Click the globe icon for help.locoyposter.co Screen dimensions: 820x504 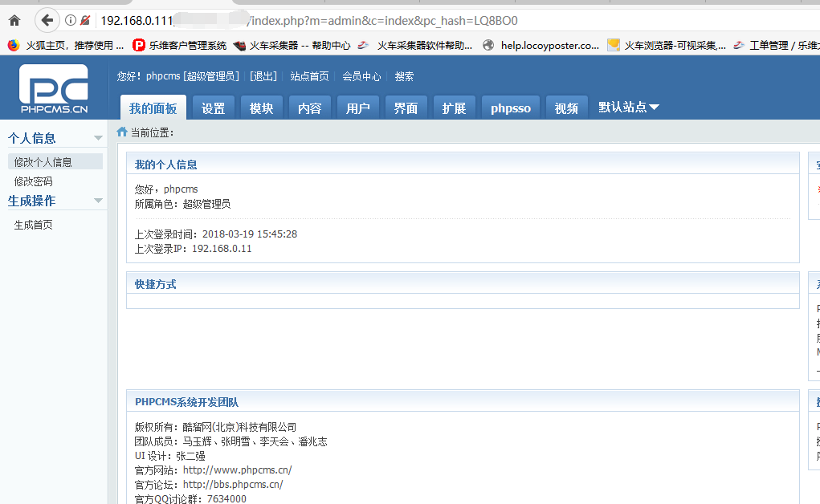[488, 46]
